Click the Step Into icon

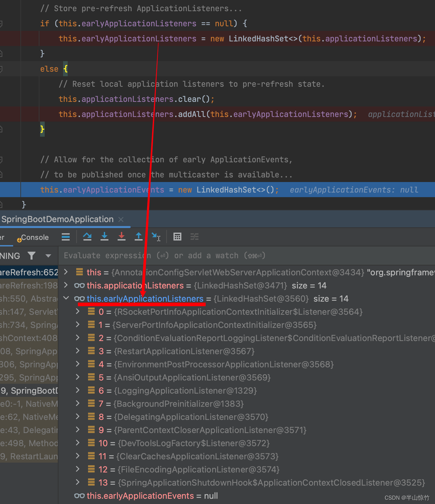coord(104,237)
